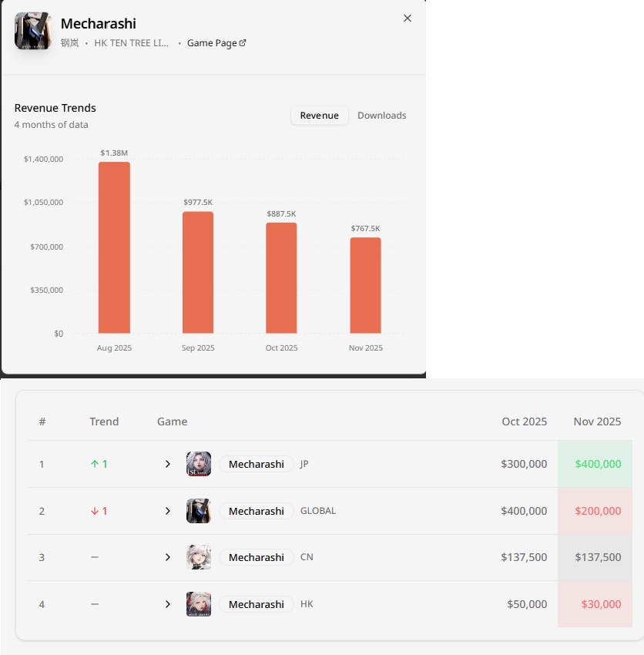Click the $767.5K bar value label

tap(365, 229)
